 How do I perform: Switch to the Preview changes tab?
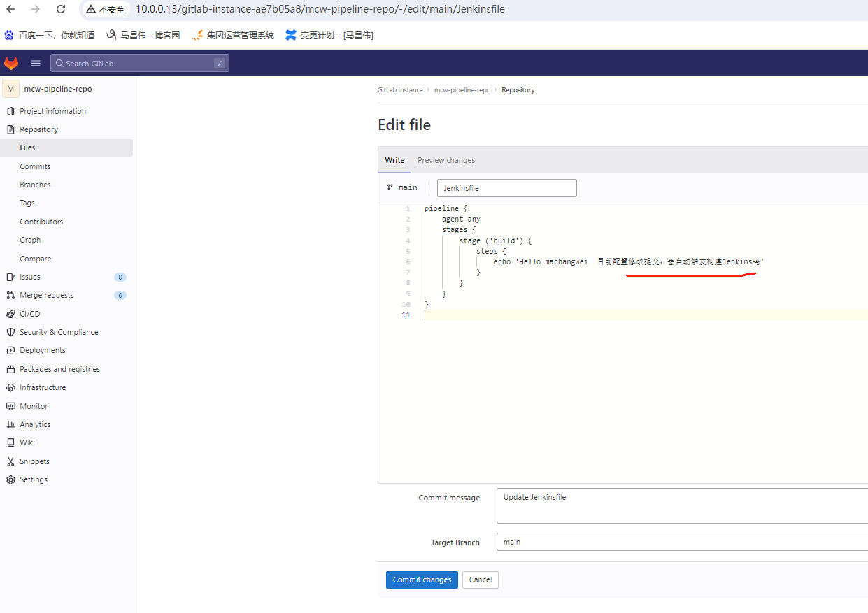[446, 160]
